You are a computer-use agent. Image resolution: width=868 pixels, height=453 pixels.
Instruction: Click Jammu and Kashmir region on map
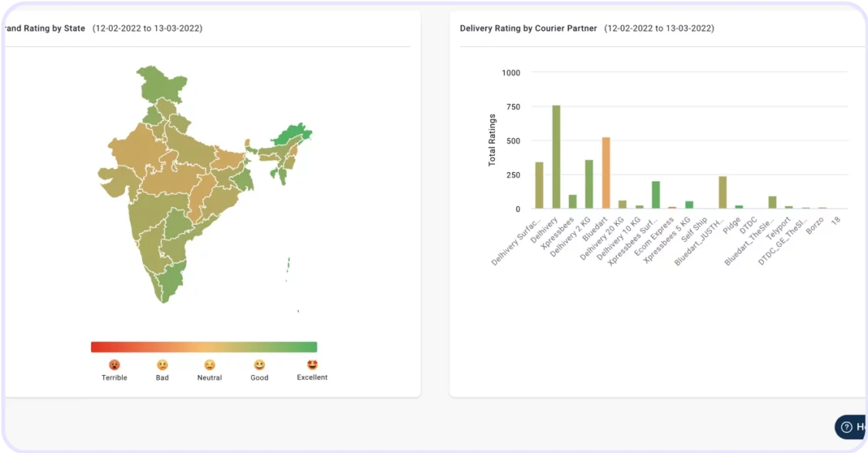pyautogui.click(x=161, y=83)
